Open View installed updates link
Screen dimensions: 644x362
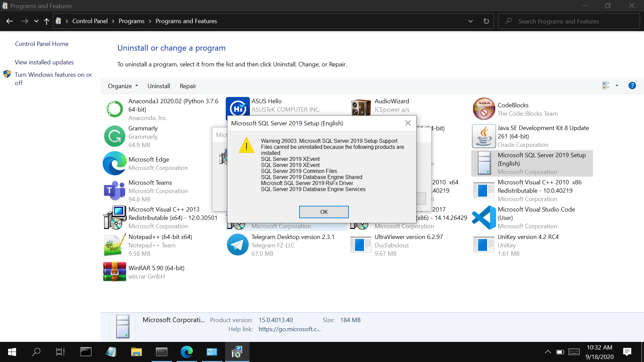point(44,62)
